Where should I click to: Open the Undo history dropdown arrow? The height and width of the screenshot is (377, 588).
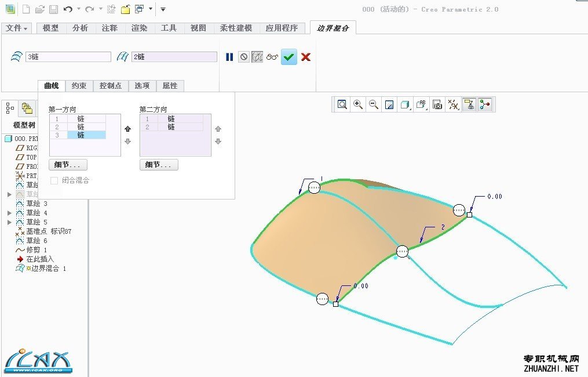pyautogui.click(x=78, y=9)
